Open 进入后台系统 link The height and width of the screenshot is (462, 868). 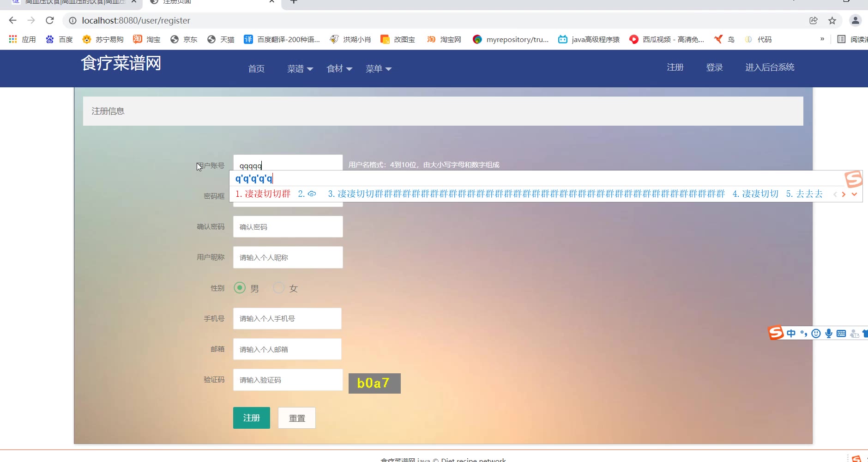tap(770, 67)
